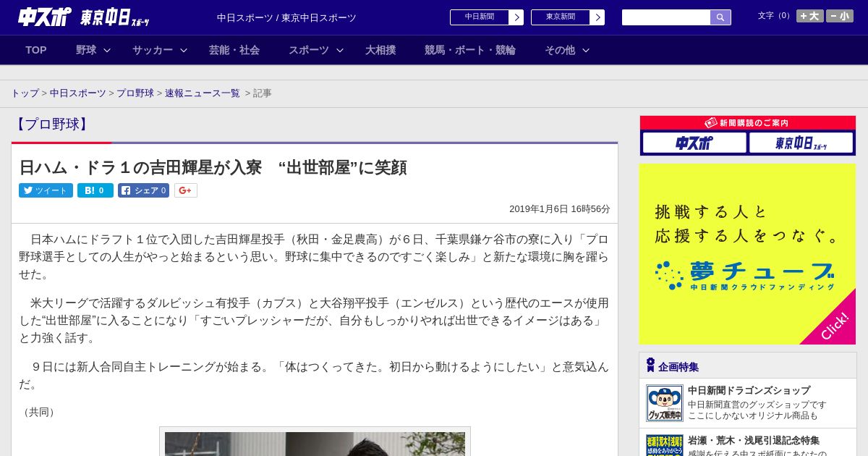Click the 企画特集 ribbon icon
This screenshot has width=868, height=456.
pos(650,366)
